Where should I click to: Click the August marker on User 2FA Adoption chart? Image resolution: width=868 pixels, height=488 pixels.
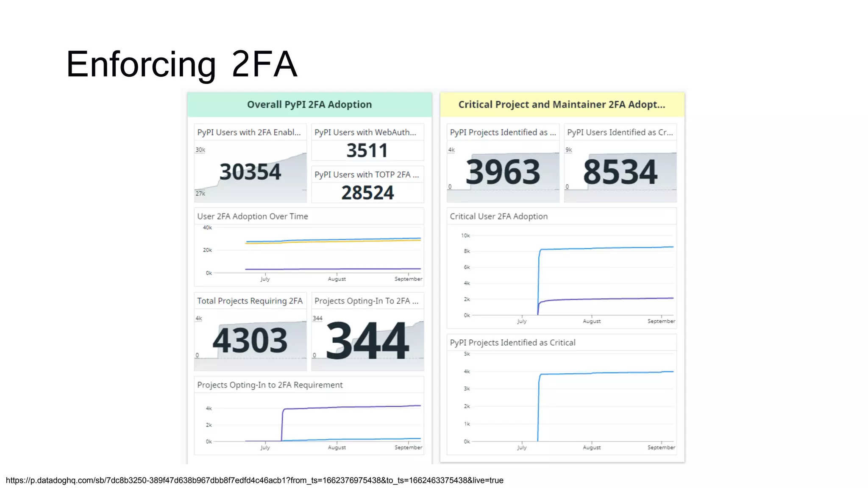(x=337, y=279)
